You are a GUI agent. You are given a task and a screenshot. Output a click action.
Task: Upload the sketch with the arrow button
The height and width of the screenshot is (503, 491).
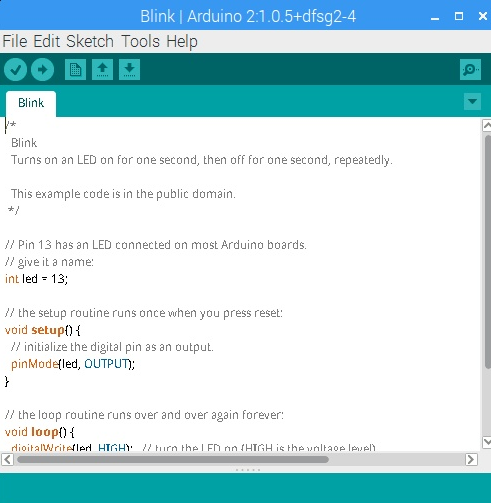click(x=42, y=70)
